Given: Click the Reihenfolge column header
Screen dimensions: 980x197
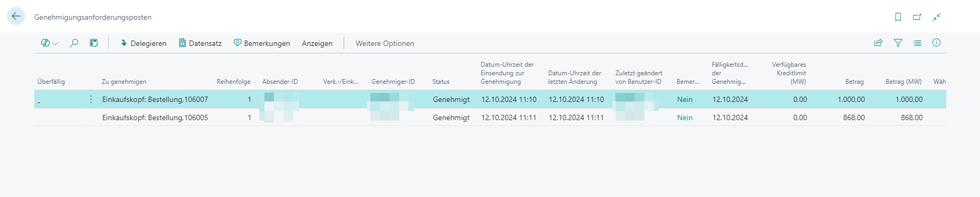Looking at the screenshot, I should click(233, 82).
